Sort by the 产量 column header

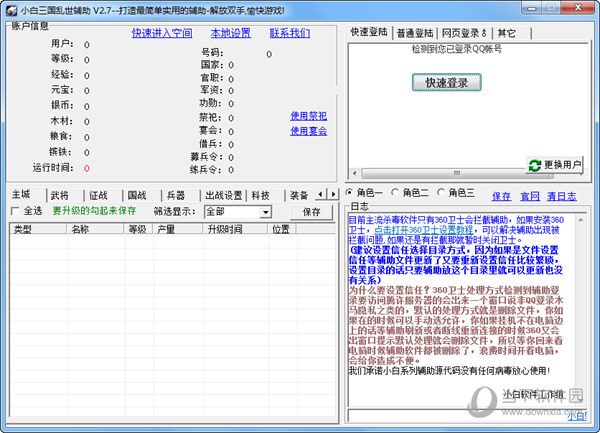[x=178, y=229]
